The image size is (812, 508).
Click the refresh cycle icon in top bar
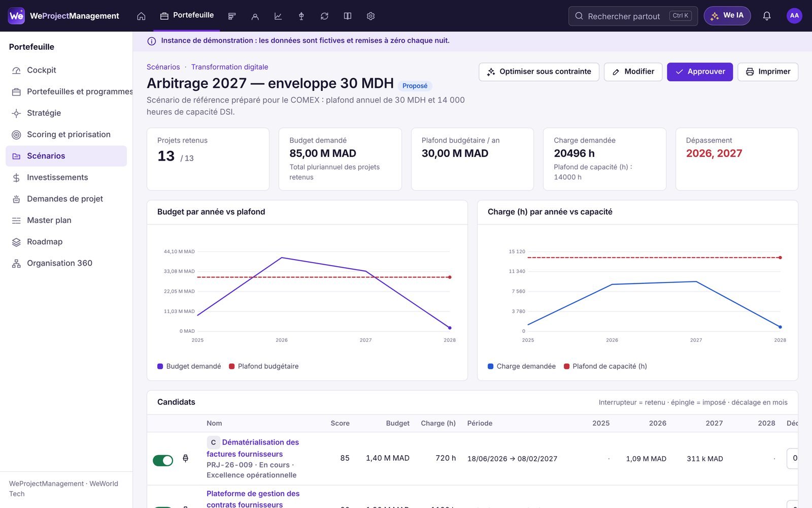324,16
